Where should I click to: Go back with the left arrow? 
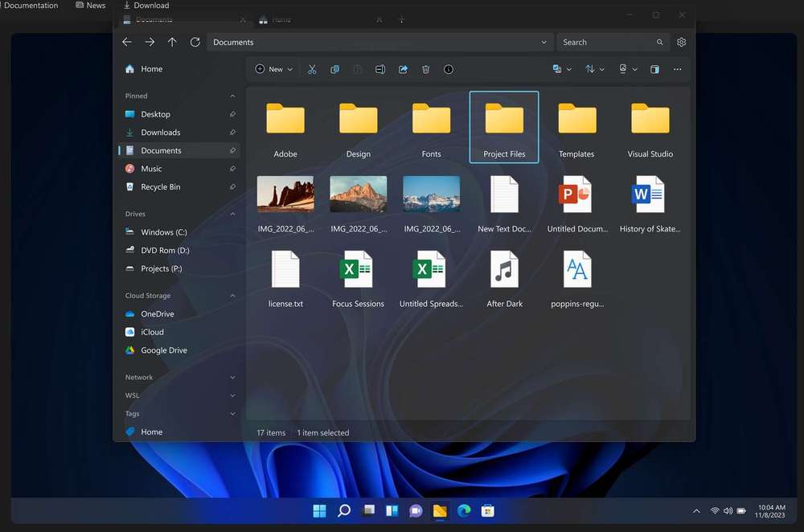127,42
